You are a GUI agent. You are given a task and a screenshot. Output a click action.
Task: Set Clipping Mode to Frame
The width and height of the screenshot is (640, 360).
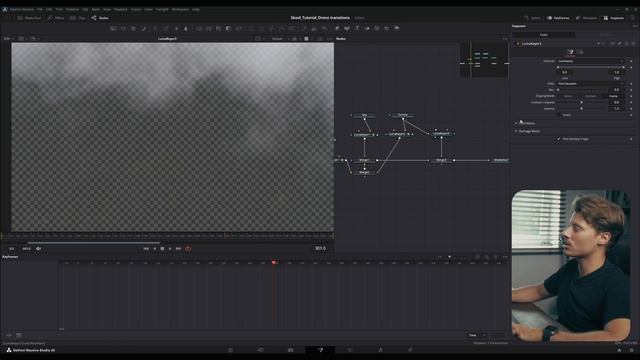(x=613, y=96)
